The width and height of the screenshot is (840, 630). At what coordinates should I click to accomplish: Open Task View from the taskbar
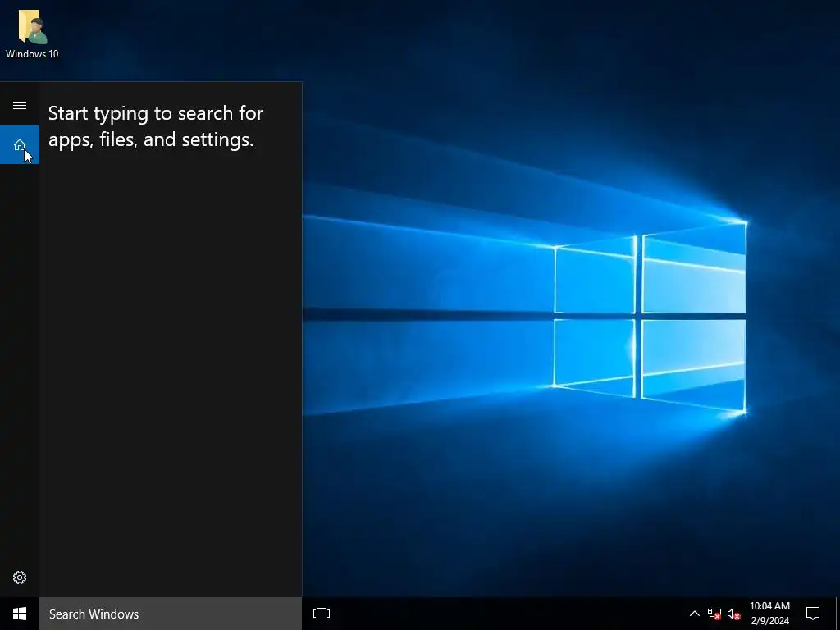pyautogui.click(x=322, y=614)
